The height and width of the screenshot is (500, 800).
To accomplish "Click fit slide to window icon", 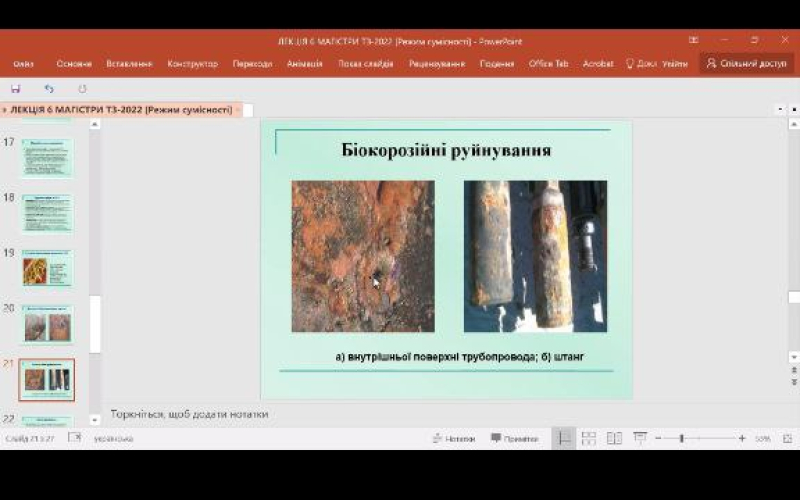I will 787,439.
